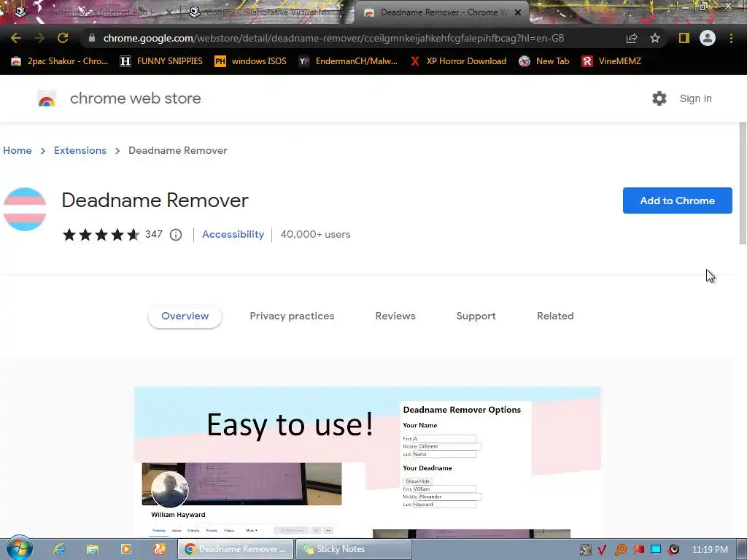This screenshot has height=560, width=747.
Task: Go to the Extensions breadcrumb link
Action: coord(80,150)
